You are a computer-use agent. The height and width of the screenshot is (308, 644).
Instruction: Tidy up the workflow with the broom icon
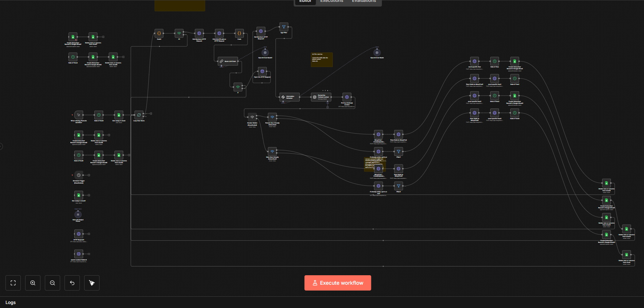(x=92, y=283)
